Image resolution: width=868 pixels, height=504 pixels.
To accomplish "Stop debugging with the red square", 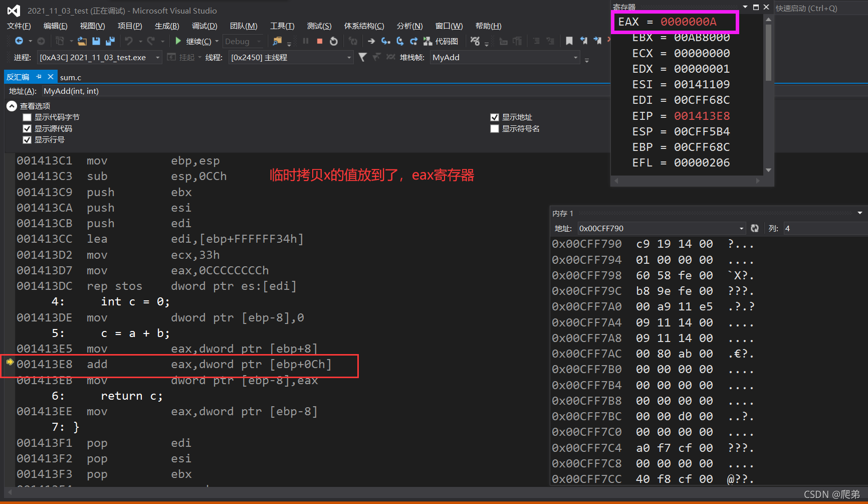I will pyautogui.click(x=320, y=41).
